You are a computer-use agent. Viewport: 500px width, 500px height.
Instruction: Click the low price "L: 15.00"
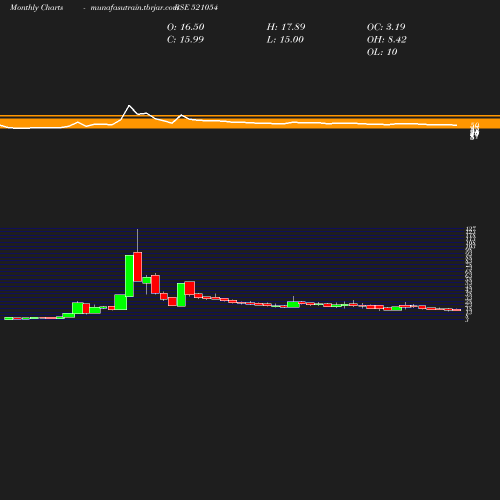[x=285, y=40]
